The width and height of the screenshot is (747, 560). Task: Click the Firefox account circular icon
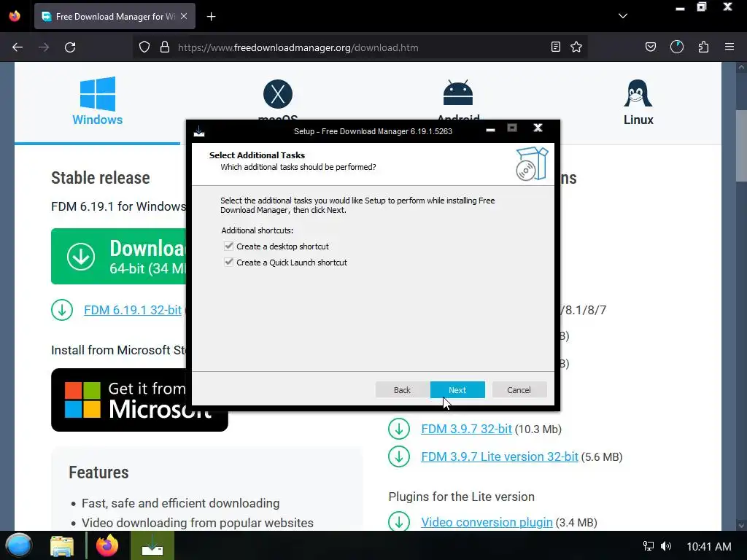click(676, 47)
